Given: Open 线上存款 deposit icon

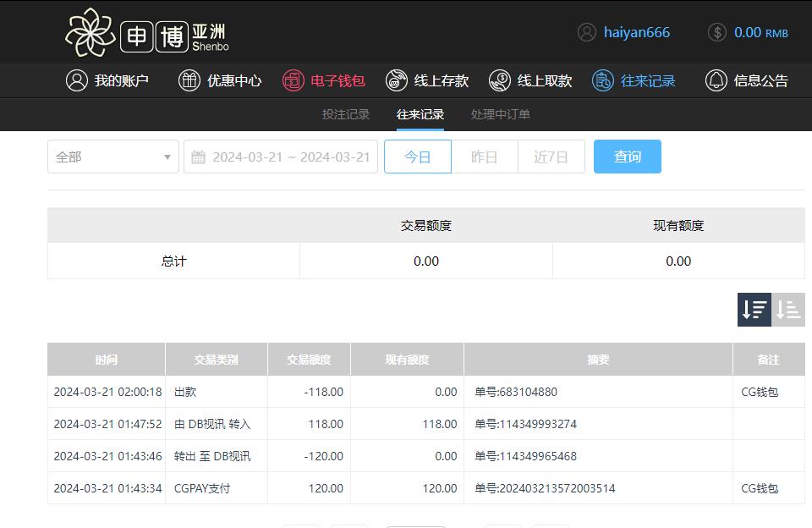Looking at the screenshot, I should (x=396, y=80).
